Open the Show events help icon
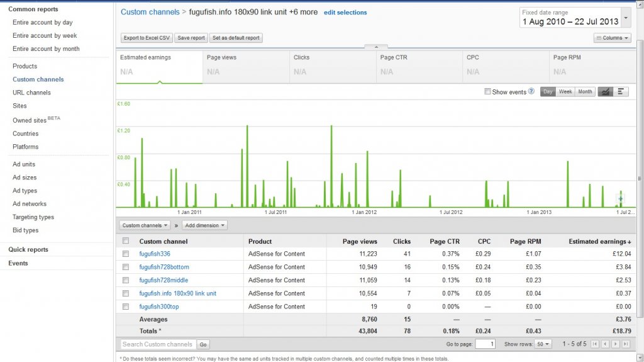Viewport: 644px width, 362px height. click(x=531, y=92)
